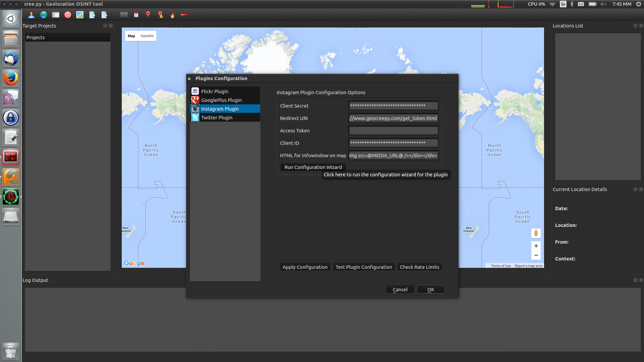Click Report a map error link
The image size is (644, 362).
click(x=529, y=266)
